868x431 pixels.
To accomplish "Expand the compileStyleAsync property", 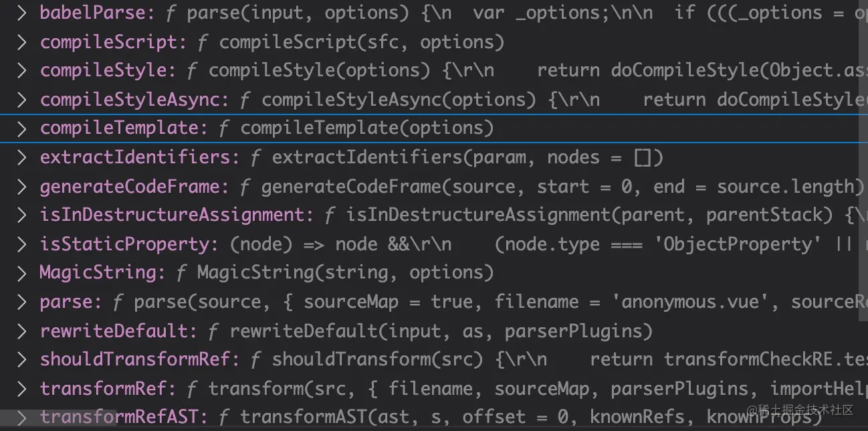I will tap(22, 100).
